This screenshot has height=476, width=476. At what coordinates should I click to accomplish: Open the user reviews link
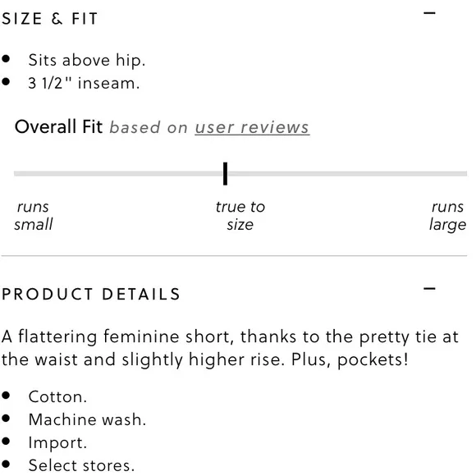point(252,127)
